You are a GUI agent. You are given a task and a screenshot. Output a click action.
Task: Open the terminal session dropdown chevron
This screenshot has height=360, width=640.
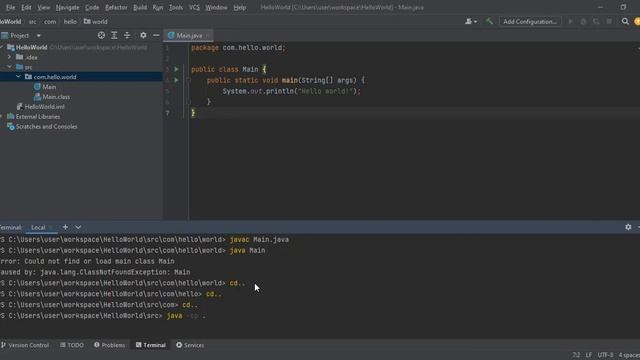tap(78, 227)
